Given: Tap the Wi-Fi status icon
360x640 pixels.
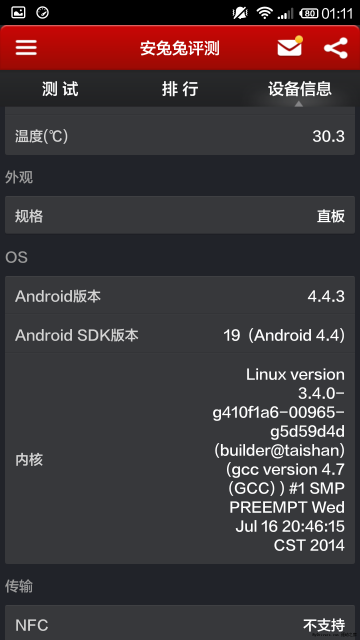Looking at the screenshot, I should click(264, 13).
